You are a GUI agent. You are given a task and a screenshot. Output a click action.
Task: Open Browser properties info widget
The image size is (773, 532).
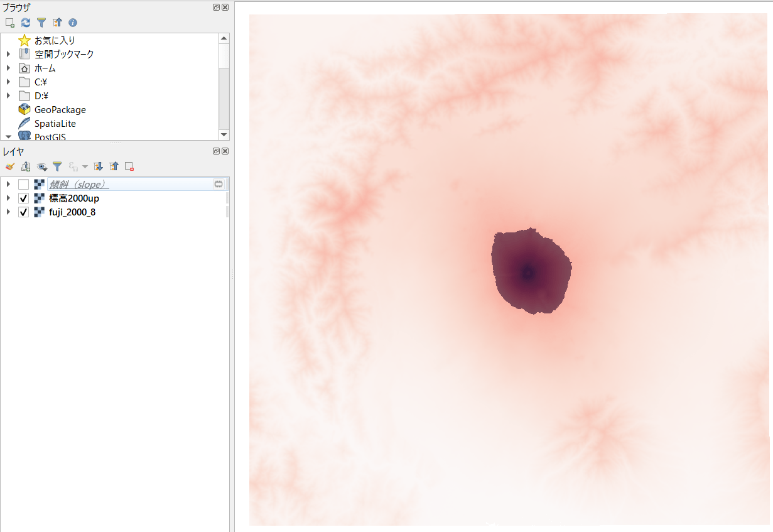coord(73,23)
